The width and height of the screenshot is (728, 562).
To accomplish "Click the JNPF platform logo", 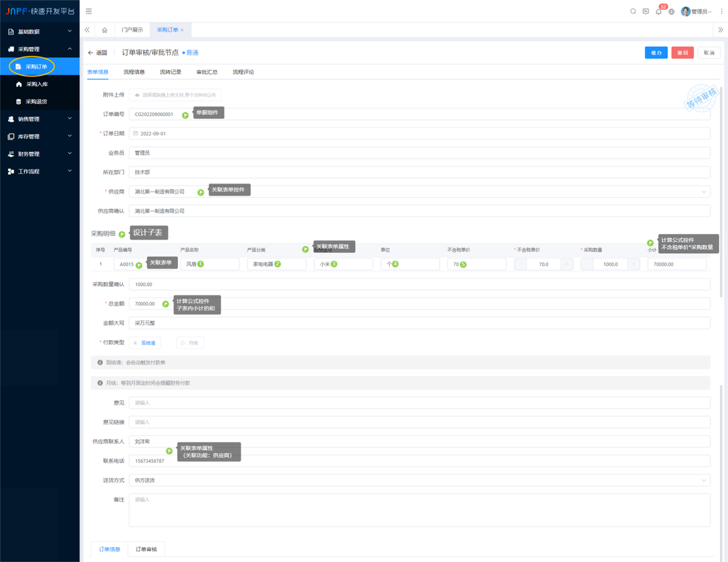I will click(x=40, y=11).
